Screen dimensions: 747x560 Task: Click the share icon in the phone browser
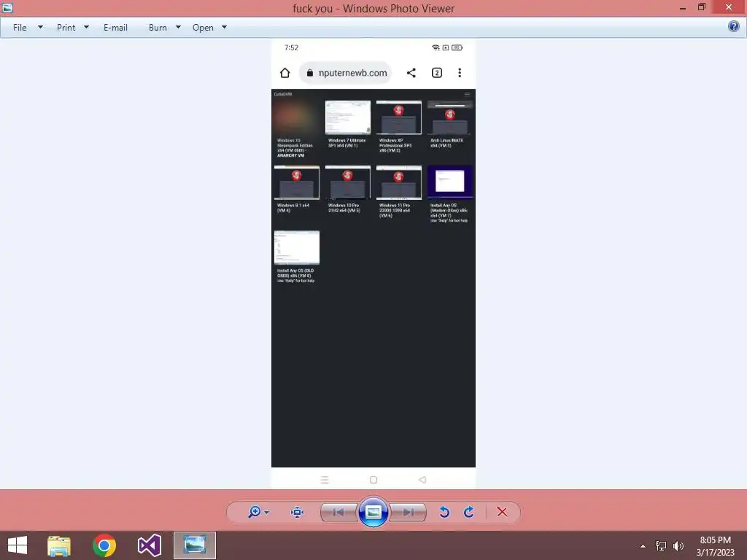click(x=411, y=73)
